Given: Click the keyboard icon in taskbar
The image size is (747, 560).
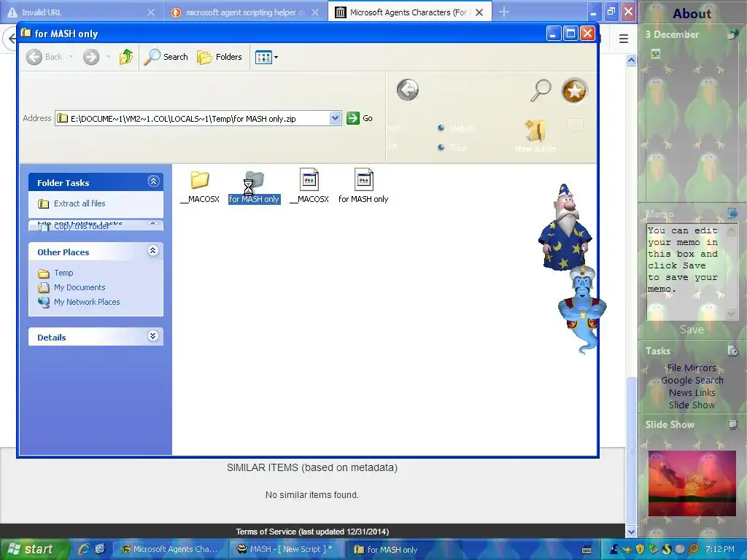Looking at the screenshot, I should coord(587,550).
